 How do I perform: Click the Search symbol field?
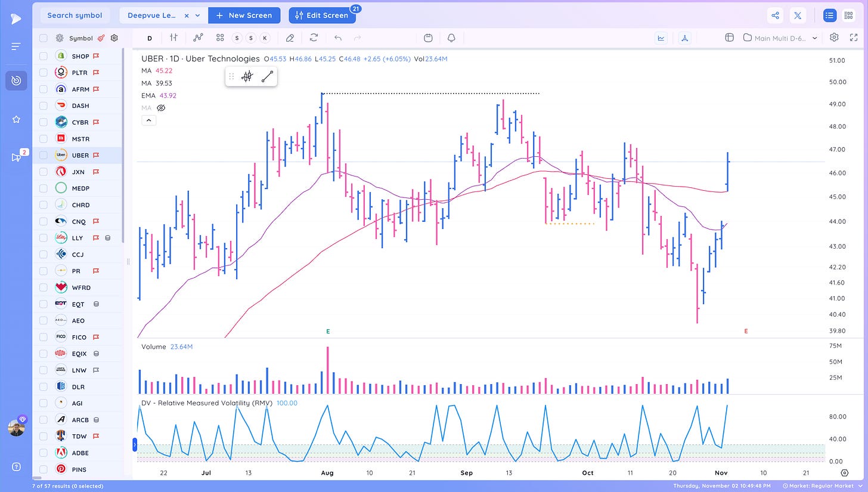75,16
